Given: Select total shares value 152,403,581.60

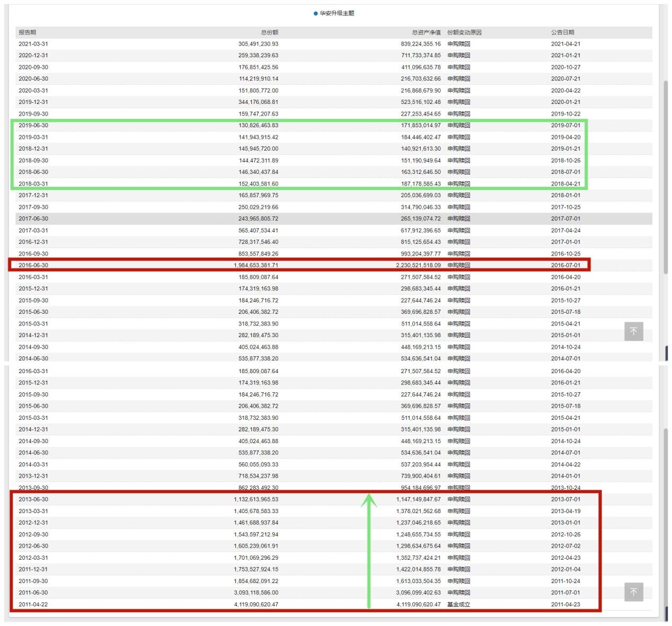Looking at the screenshot, I should (258, 184).
